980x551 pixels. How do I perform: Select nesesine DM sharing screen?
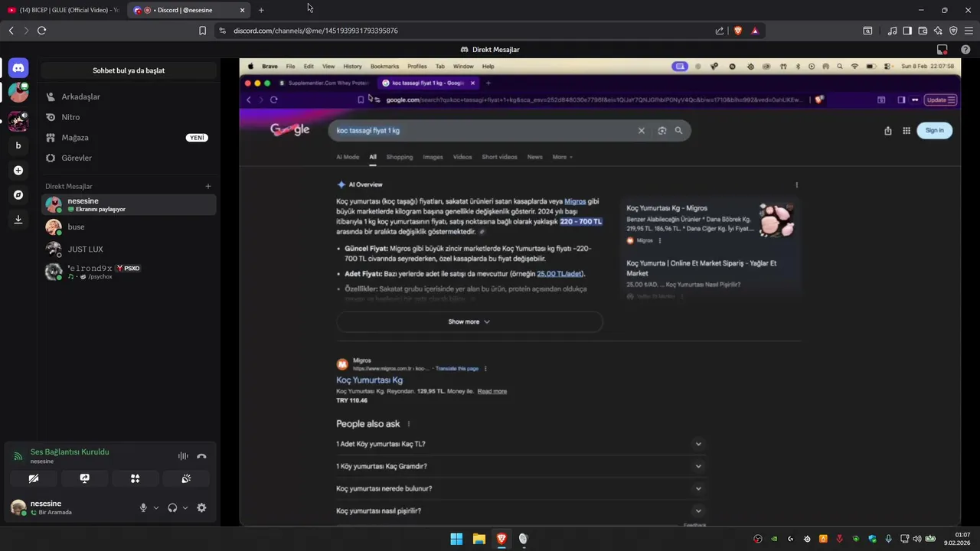tap(129, 204)
